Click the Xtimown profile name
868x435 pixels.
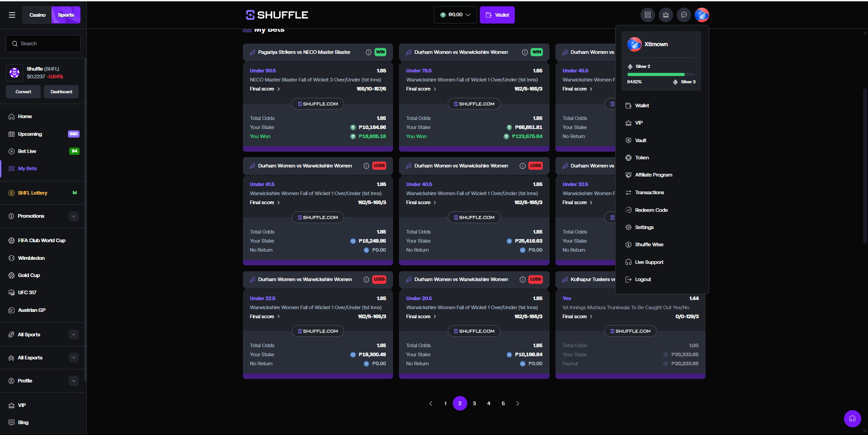coord(656,44)
